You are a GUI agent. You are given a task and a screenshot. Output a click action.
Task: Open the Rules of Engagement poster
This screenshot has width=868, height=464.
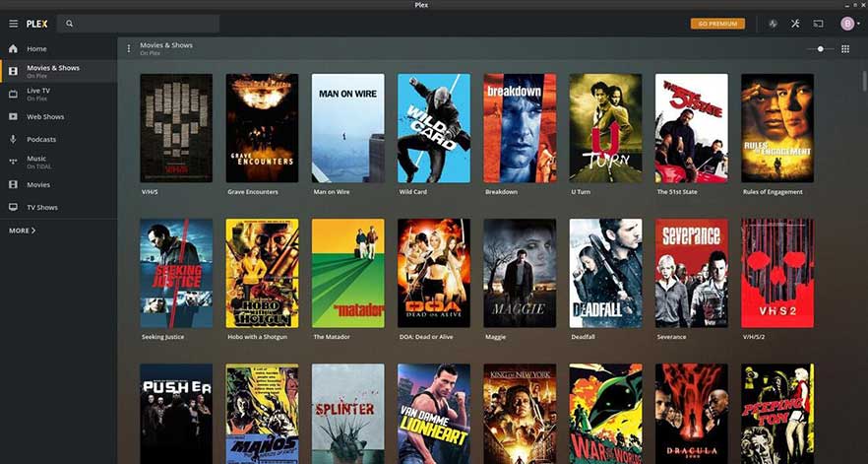tap(777, 128)
